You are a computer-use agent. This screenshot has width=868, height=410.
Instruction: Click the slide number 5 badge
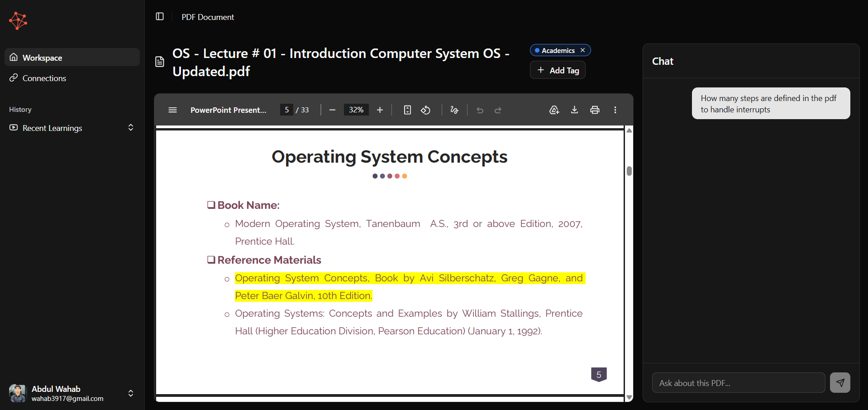(599, 375)
